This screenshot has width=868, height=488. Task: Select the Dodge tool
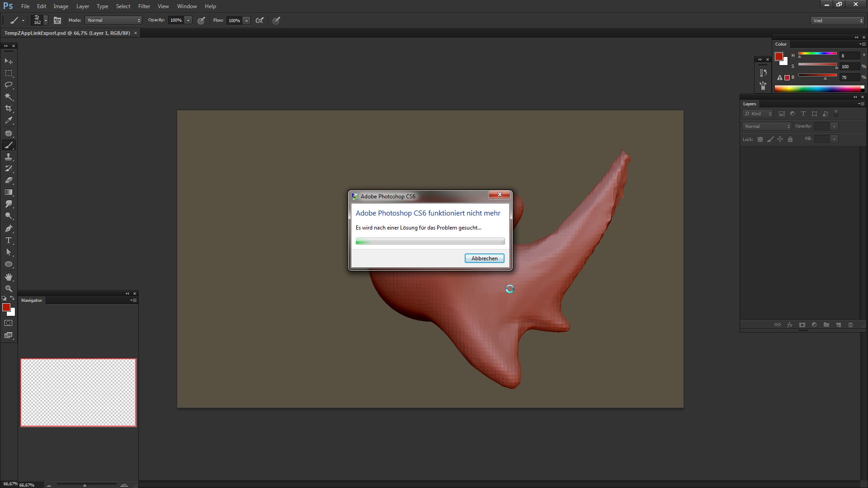point(9,216)
